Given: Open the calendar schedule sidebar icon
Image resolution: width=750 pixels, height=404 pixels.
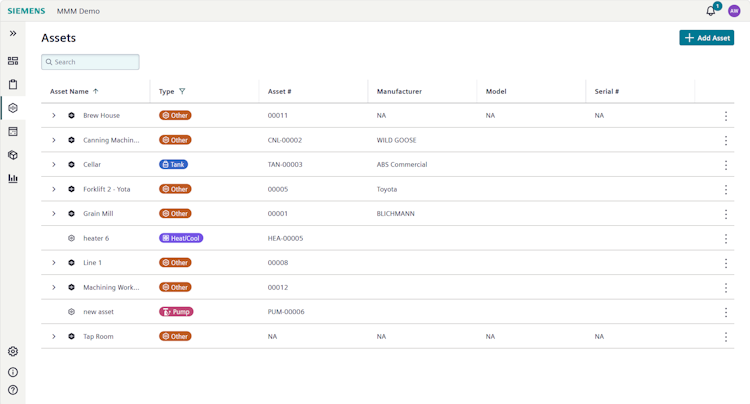Looking at the screenshot, I should point(13,131).
